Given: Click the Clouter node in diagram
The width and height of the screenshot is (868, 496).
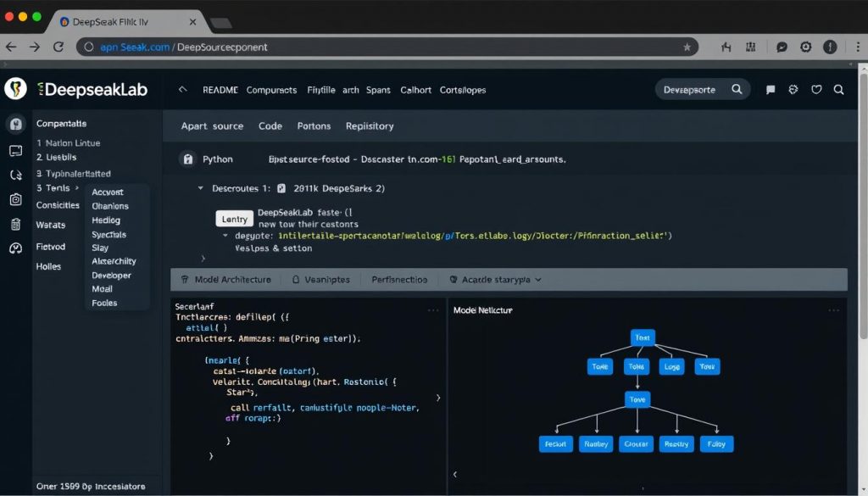Looking at the screenshot, I should pos(636,444).
